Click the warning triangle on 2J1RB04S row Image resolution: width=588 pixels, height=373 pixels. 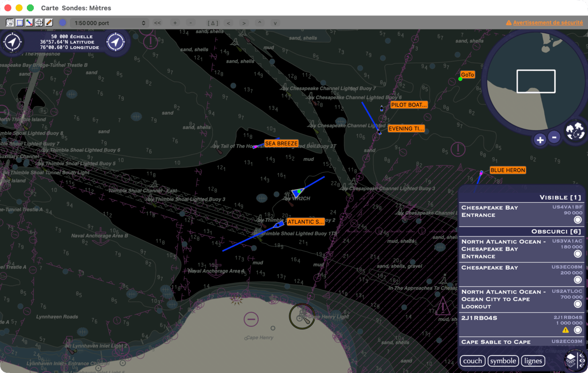click(565, 330)
